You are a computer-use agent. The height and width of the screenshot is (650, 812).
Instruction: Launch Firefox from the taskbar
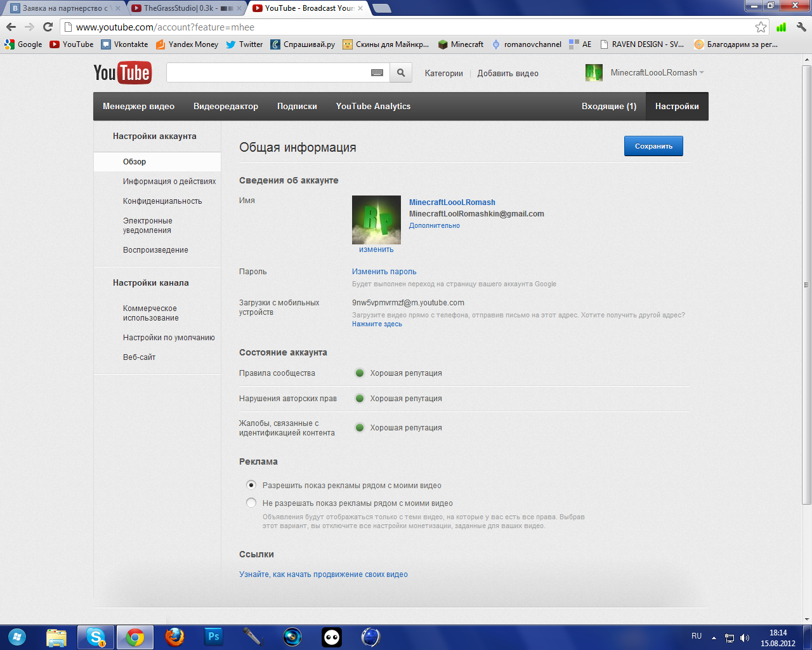point(174,637)
